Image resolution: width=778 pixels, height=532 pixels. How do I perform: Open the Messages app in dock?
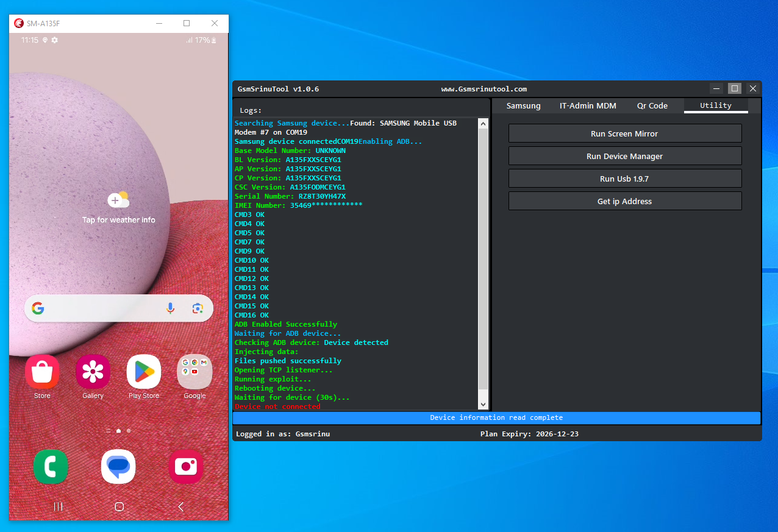(x=118, y=467)
